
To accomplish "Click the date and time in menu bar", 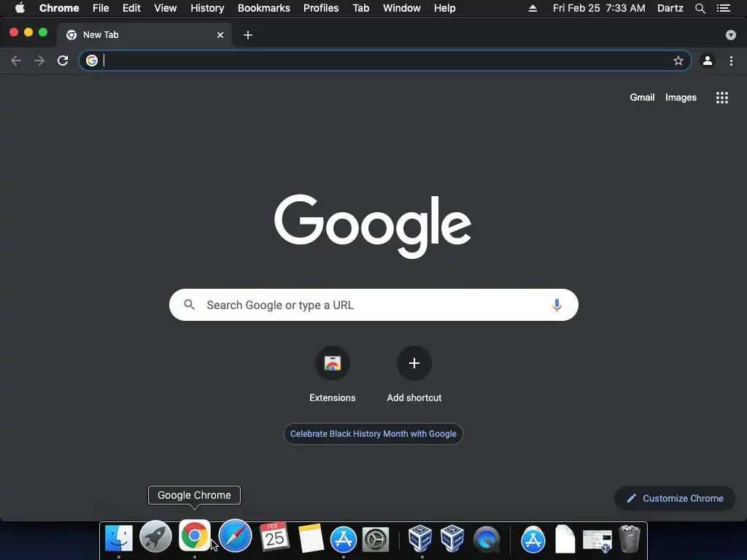I will click(x=599, y=8).
